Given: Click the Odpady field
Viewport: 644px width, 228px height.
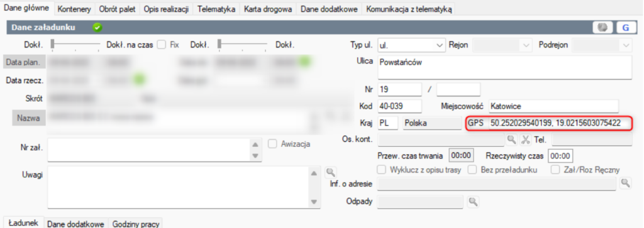Looking at the screenshot, I should click(x=420, y=202).
